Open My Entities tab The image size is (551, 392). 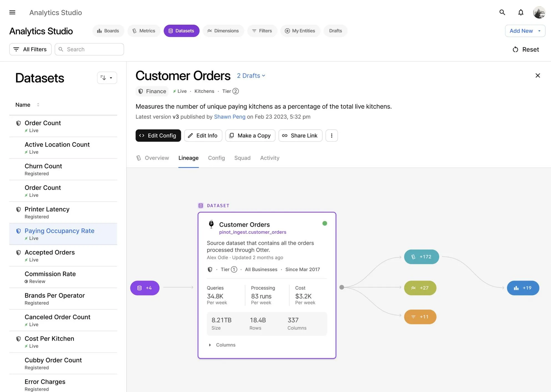pyautogui.click(x=300, y=31)
